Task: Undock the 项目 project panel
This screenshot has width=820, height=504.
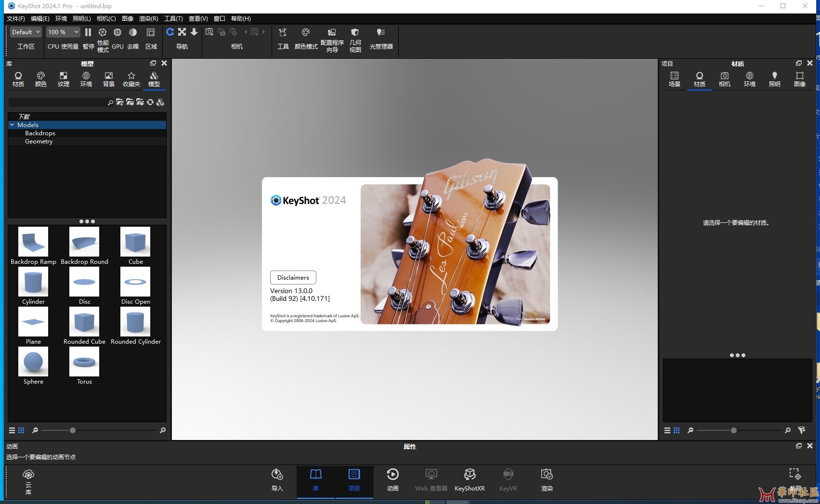Action: 799,63
